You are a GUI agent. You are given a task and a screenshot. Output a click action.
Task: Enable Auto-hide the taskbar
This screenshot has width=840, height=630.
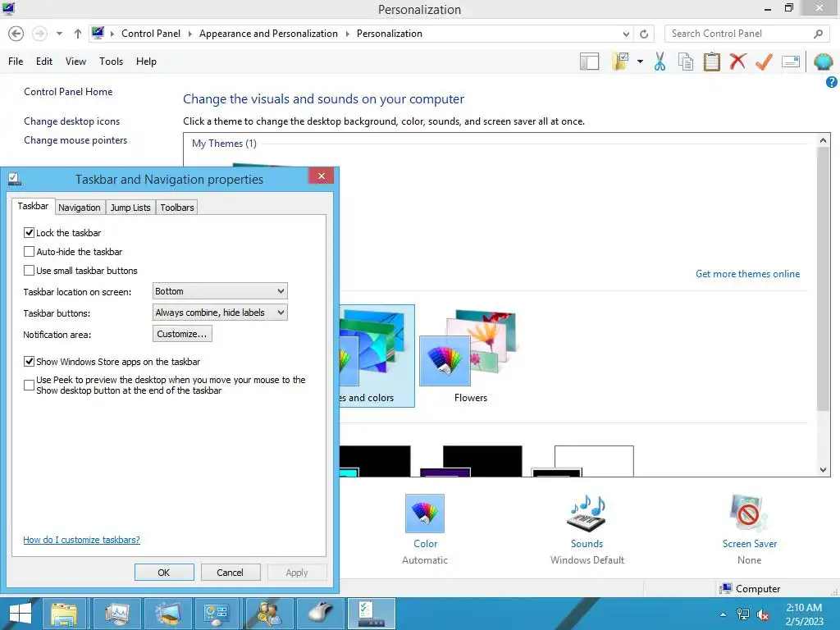coord(29,251)
